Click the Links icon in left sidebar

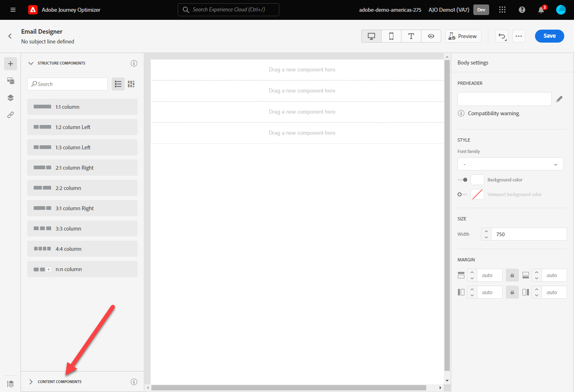point(11,115)
